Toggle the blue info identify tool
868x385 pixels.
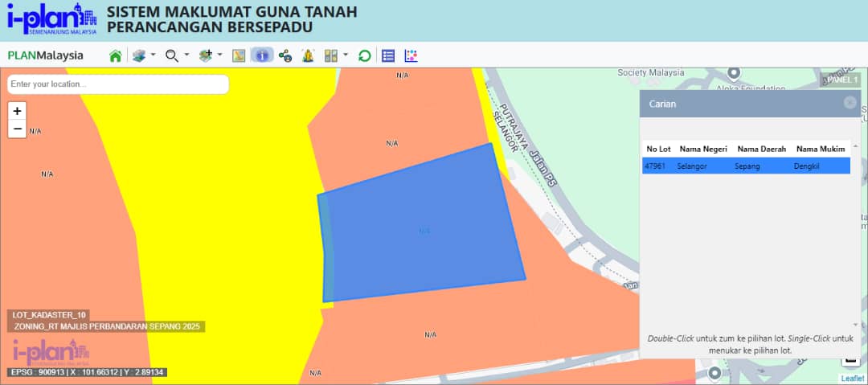(x=262, y=55)
